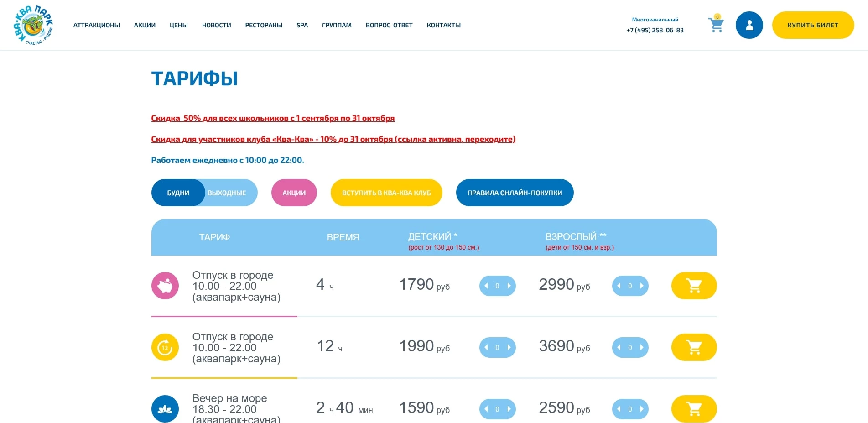The height and width of the screenshot is (423, 868).
Task: Add 12-hour tariff to cart
Action: click(694, 347)
